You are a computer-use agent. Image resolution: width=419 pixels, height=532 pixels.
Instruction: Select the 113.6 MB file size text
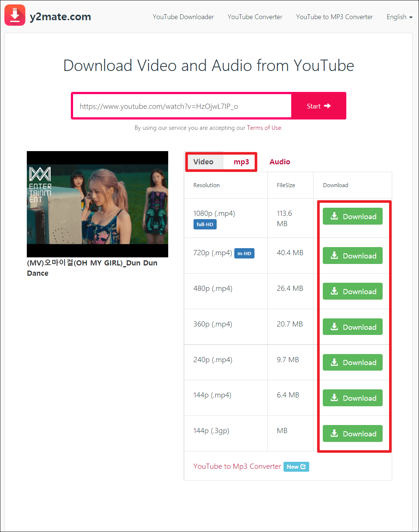[x=285, y=218]
